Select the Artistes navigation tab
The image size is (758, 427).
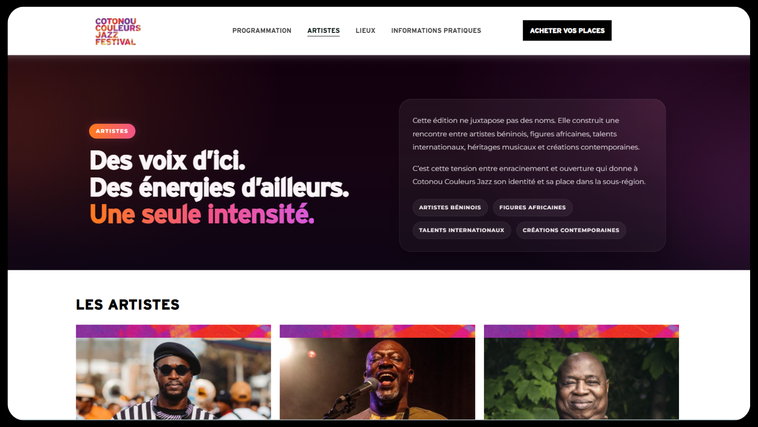323,30
